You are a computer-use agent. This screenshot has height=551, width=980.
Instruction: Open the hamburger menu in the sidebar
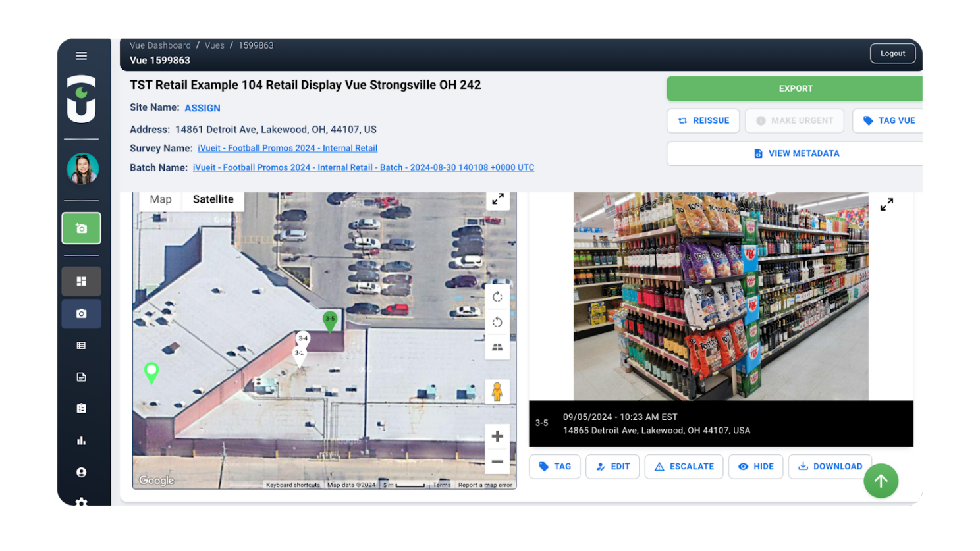pos(81,56)
